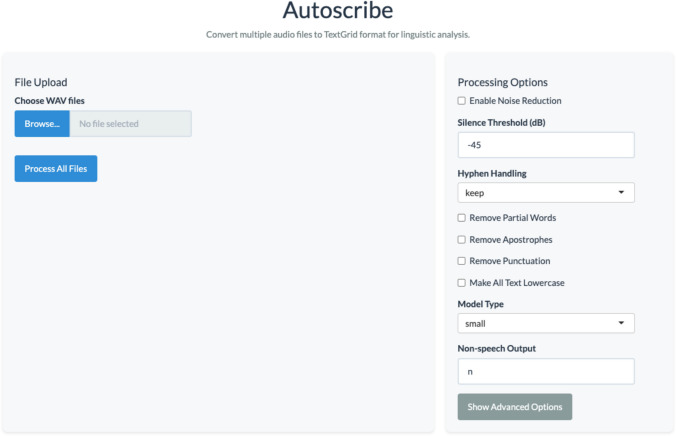Click the File Upload heading
Viewport: 676px width, 436px height.
pos(41,82)
